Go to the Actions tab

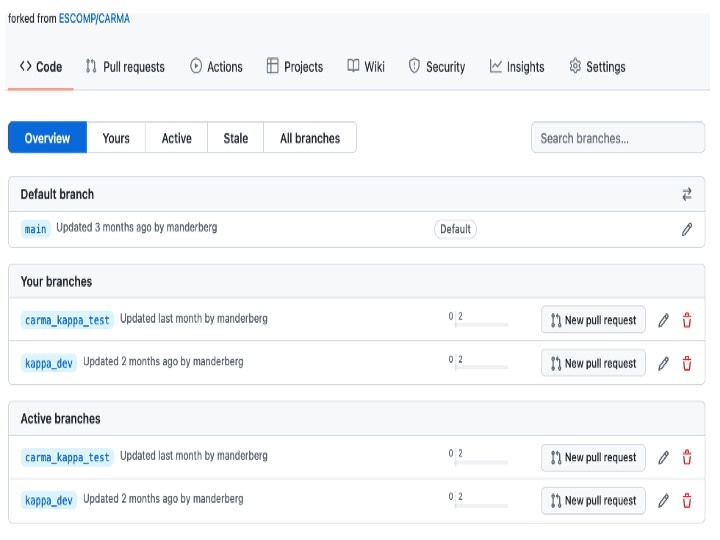(216, 67)
